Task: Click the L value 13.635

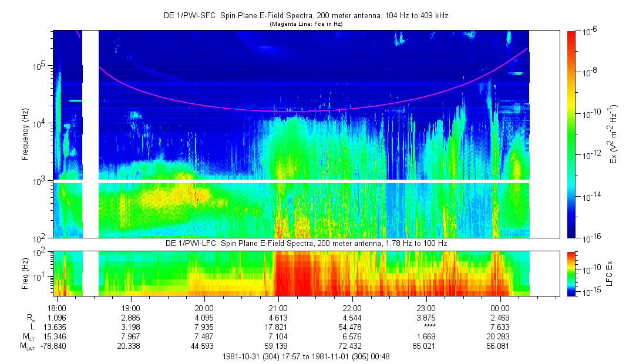Action: (56, 327)
